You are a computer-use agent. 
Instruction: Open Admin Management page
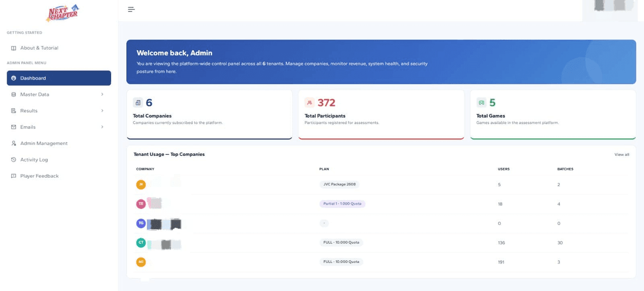[59, 143]
